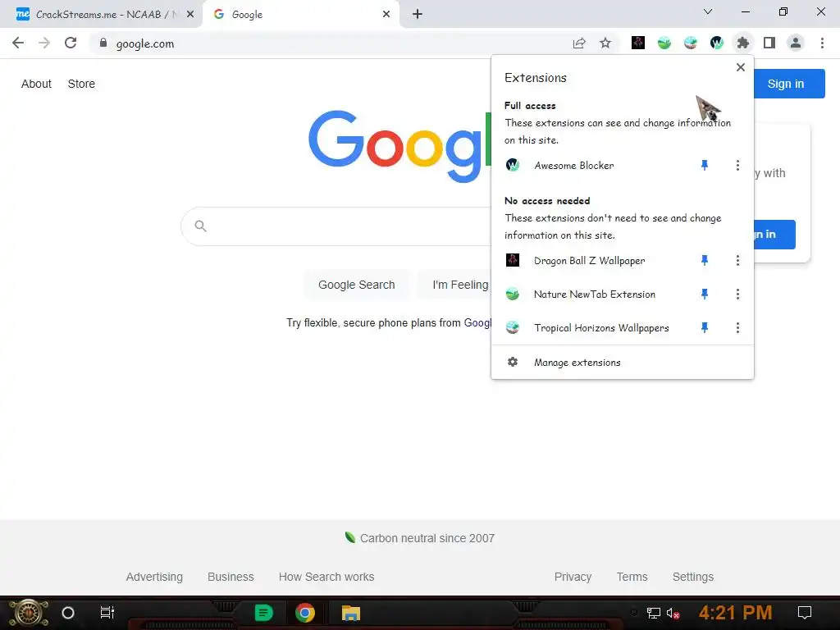The width and height of the screenshot is (840, 630).
Task: Close the Google tab
Action: [x=386, y=15]
